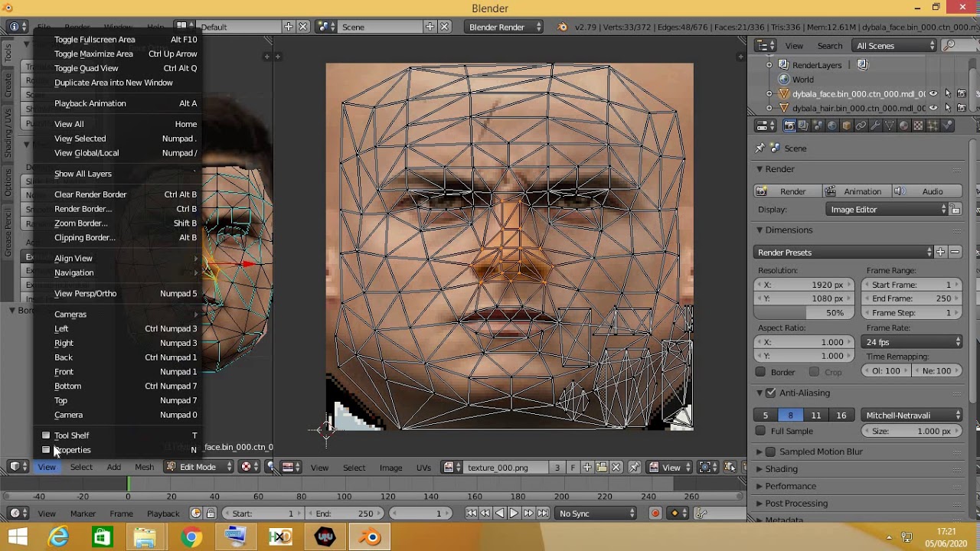Click the pin image icon in UV editor
The width and height of the screenshot is (980, 551).
pyautogui.click(x=634, y=468)
